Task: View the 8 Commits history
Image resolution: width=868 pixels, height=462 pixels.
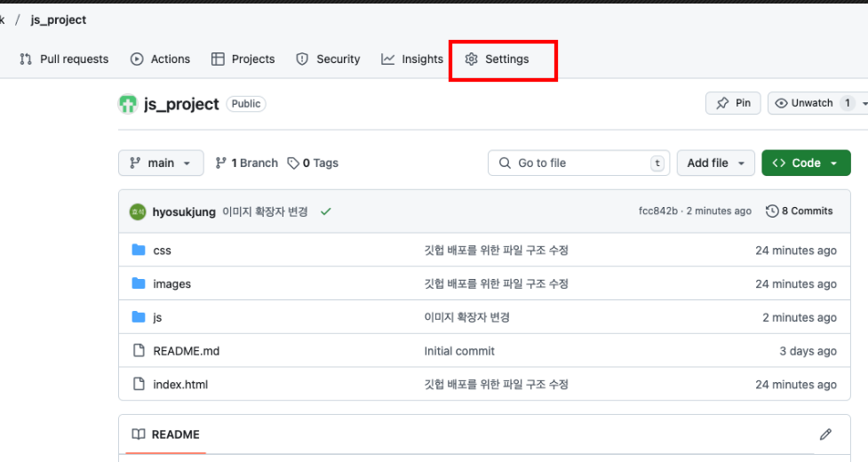Action: (x=800, y=211)
